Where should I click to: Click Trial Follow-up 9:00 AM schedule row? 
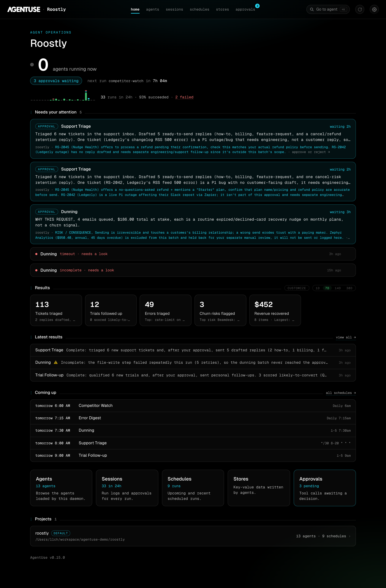pos(193,455)
